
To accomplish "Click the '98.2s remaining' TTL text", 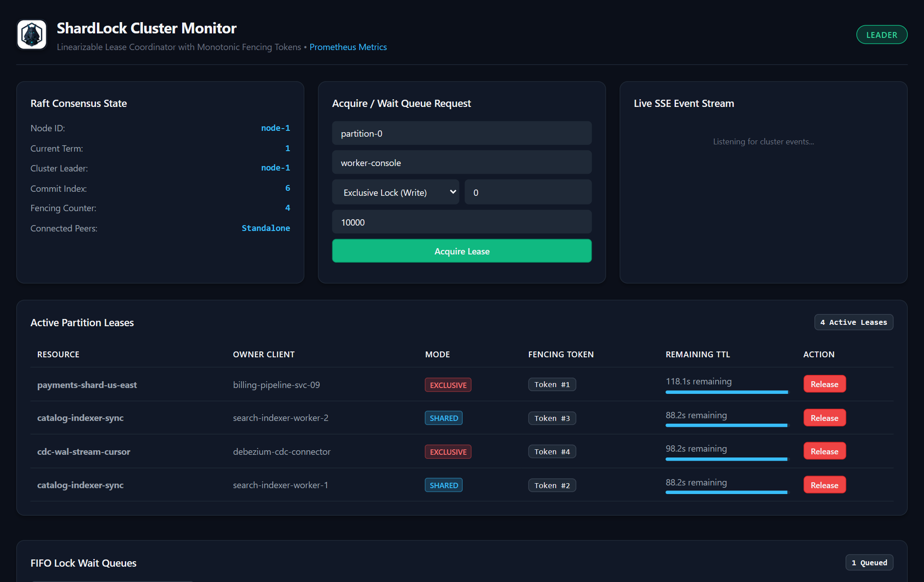I will (x=696, y=448).
